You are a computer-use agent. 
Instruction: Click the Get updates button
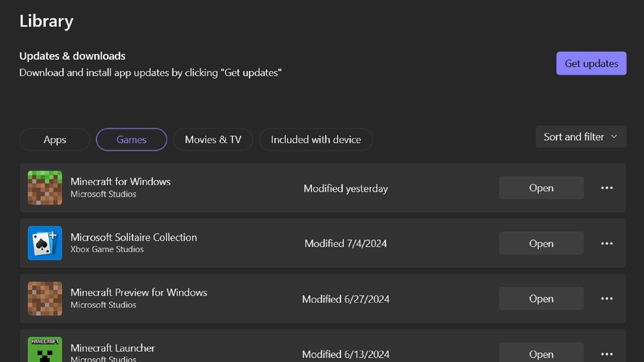pyautogui.click(x=591, y=63)
